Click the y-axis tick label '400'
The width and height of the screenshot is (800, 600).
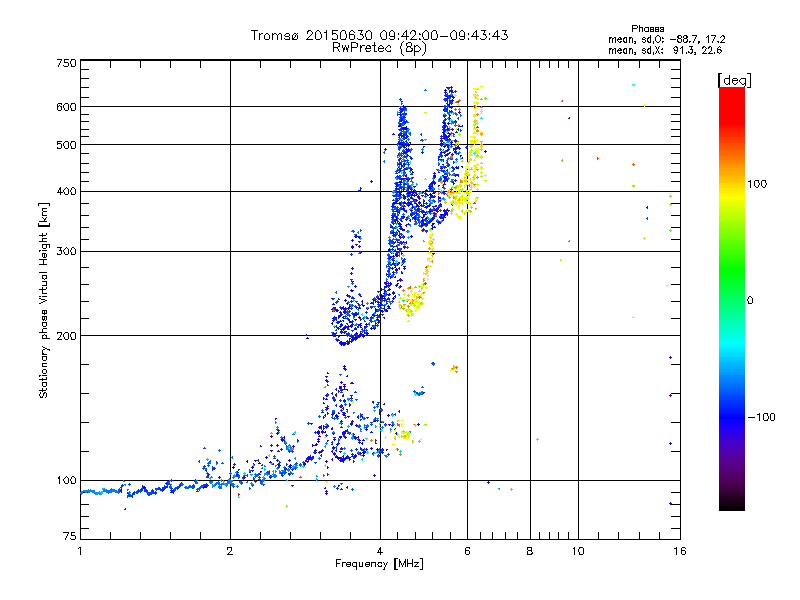point(66,192)
